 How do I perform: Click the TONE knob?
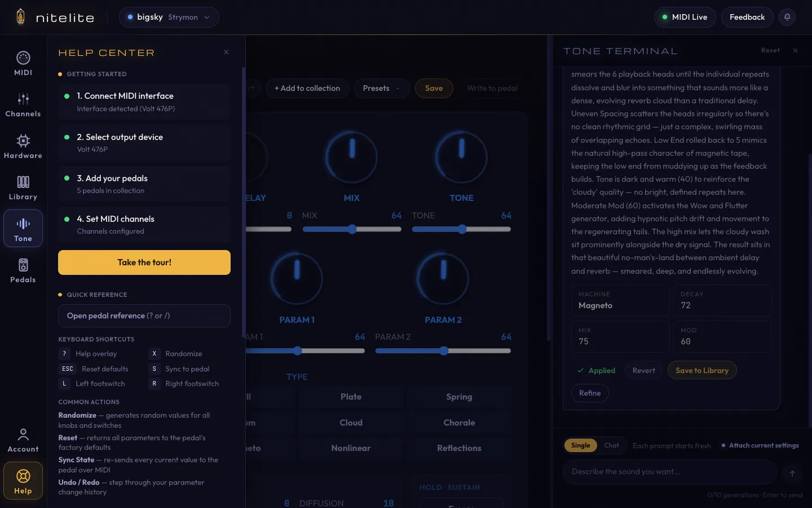pos(461,157)
